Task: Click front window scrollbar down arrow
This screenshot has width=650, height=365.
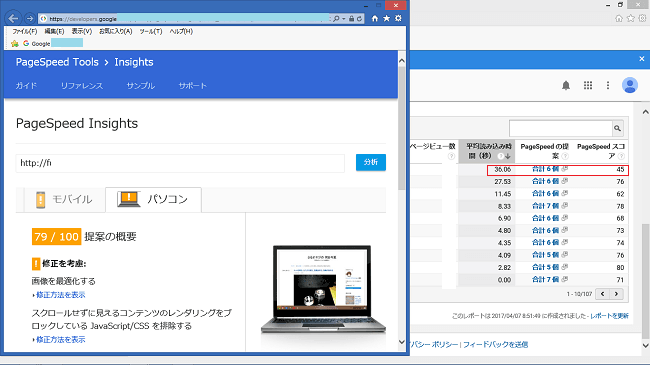Action: tap(402, 342)
